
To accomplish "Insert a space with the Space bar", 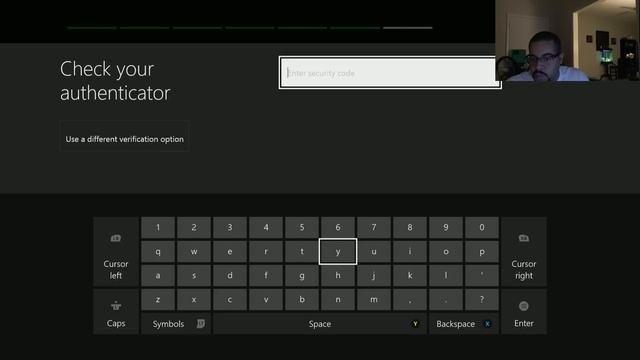I will coord(320,324).
